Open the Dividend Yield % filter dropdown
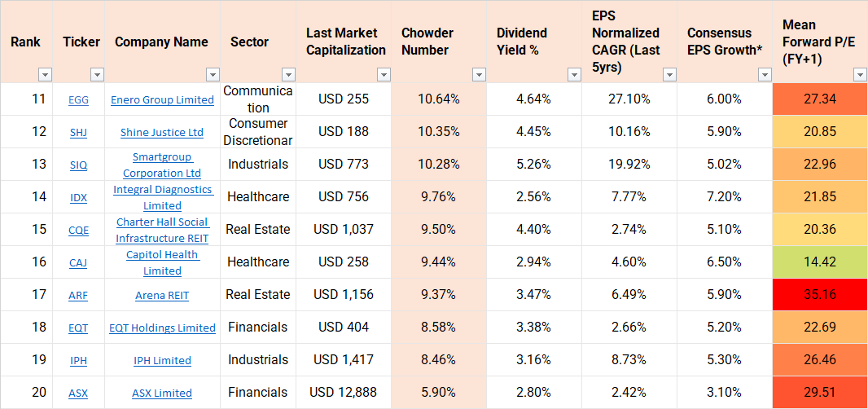 [x=574, y=75]
